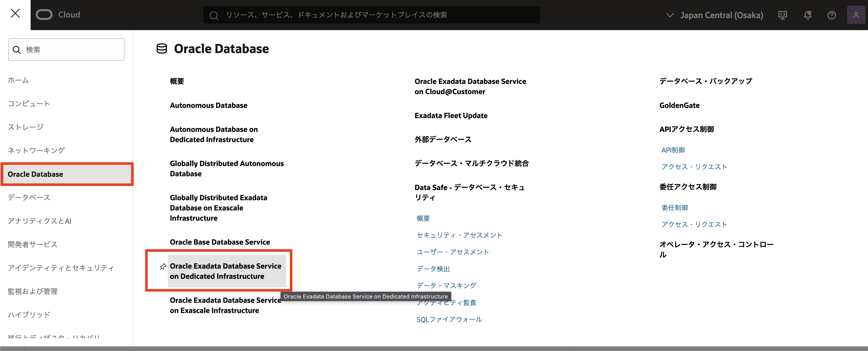Click the API制御 link
Image resolution: width=868 pixels, height=351 pixels.
pos(673,150)
